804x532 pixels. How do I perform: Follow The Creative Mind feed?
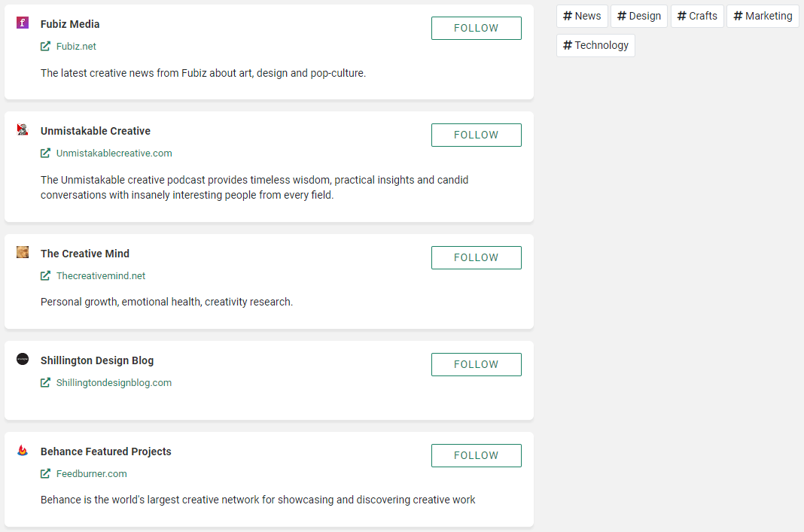(477, 258)
